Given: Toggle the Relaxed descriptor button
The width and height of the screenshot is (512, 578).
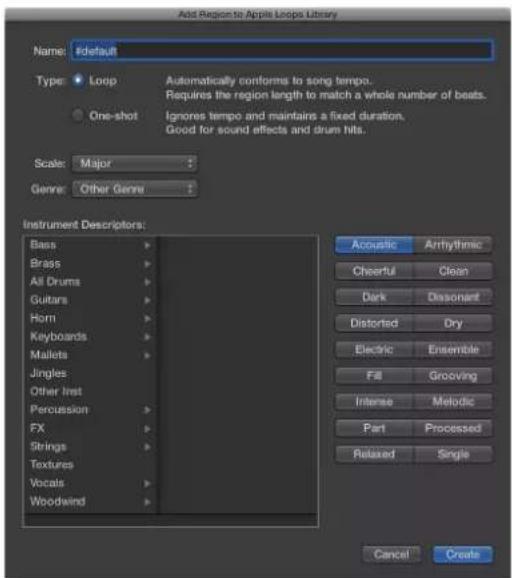Looking at the screenshot, I should pos(374,454).
